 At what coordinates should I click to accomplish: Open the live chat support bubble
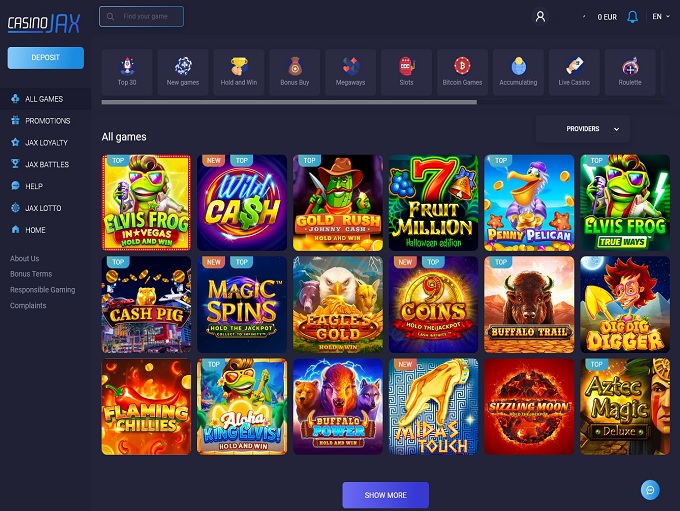pyautogui.click(x=650, y=490)
